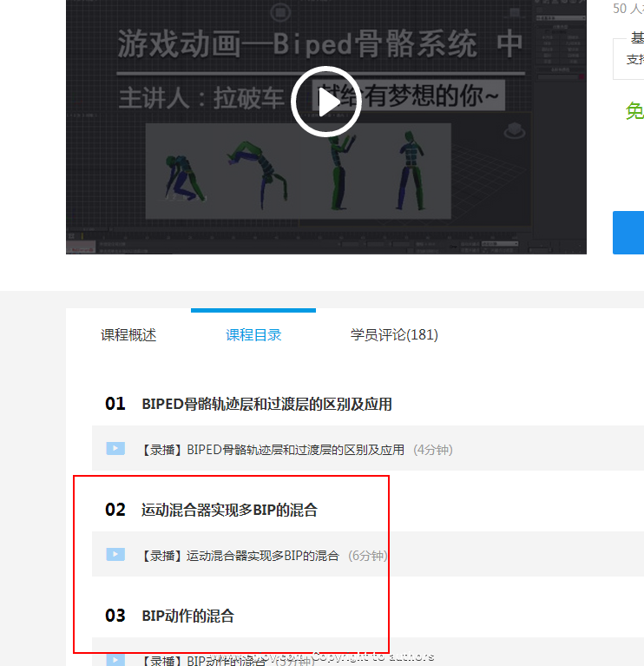Select chapter 02 heading 运动混合器实现多BIP的混合
The height and width of the screenshot is (666, 644).
229,510
